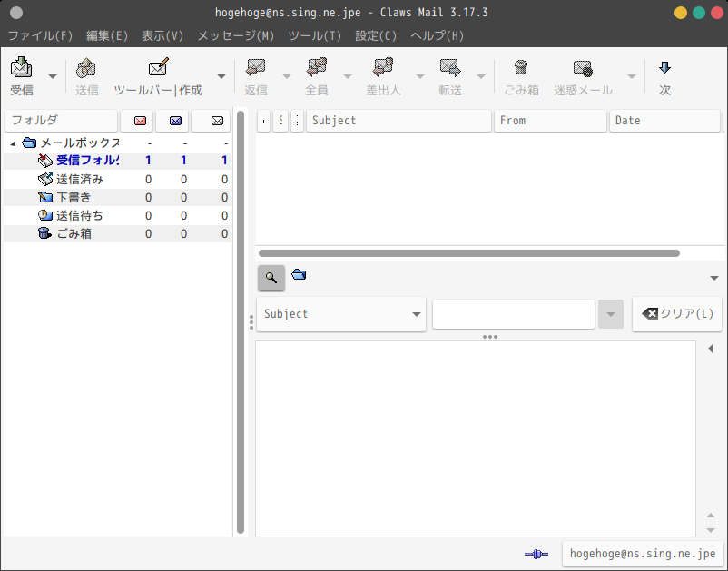Open the ファイル(F) menu
The image size is (728, 571).
pyautogui.click(x=40, y=35)
